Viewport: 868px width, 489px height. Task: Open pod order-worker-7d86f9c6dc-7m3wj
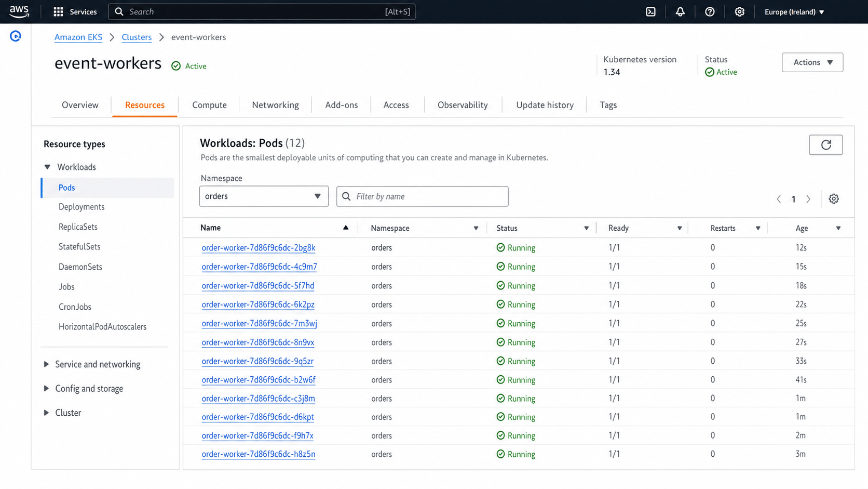coord(259,323)
